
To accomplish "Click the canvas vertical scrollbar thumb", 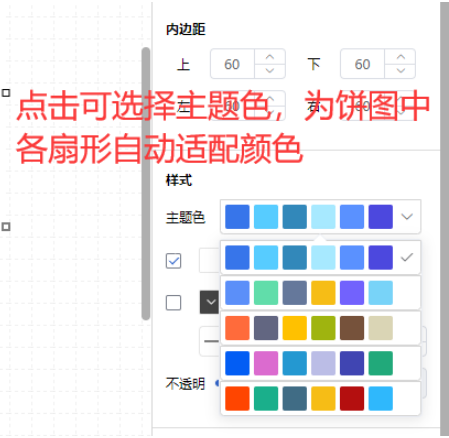I will pyautogui.click(x=146, y=183).
